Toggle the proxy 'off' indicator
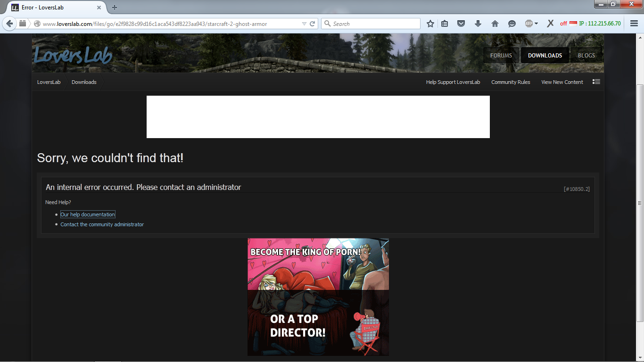 (x=563, y=24)
